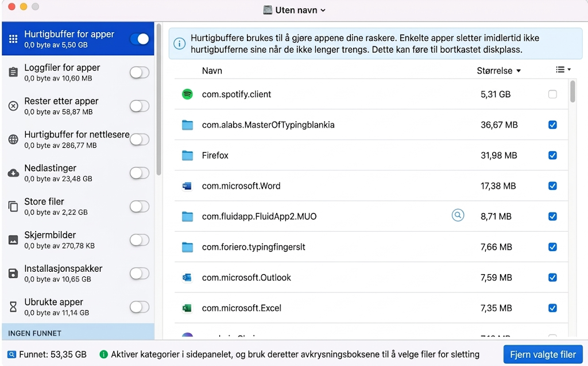Click the disk icon next to Uten navn
Image resolution: width=588 pixels, height=366 pixels.
point(268,10)
